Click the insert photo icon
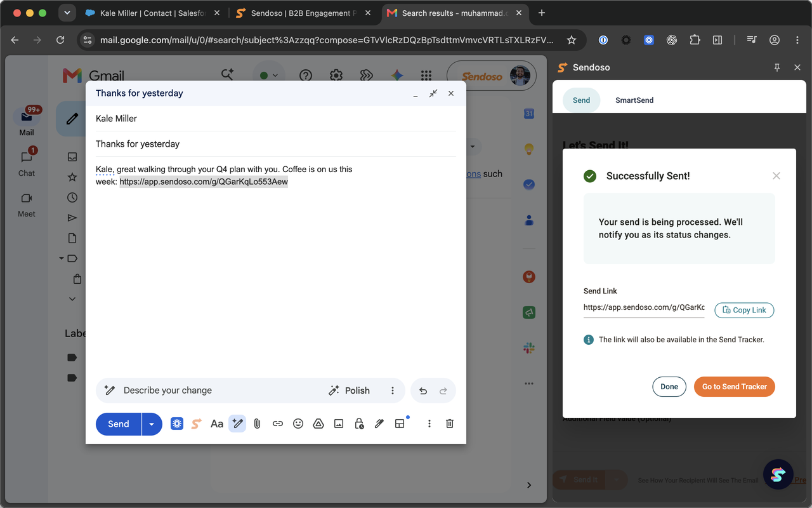 [x=339, y=424]
